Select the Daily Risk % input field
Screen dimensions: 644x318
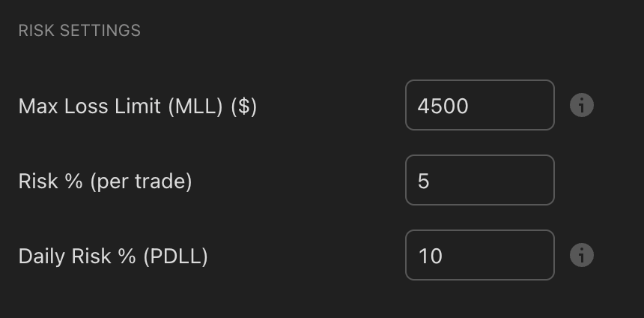479,256
